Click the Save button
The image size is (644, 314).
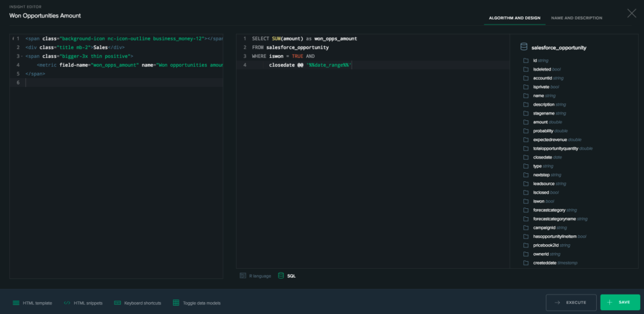(620, 303)
